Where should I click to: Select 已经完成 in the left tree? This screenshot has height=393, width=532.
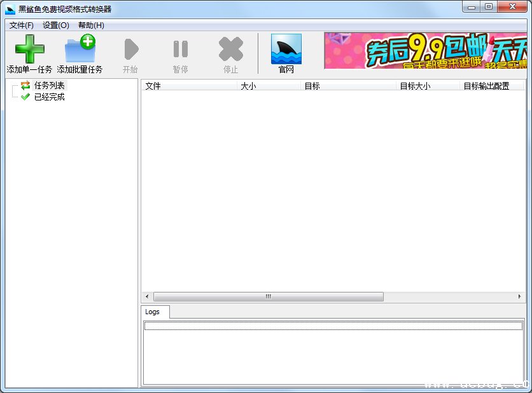49,97
